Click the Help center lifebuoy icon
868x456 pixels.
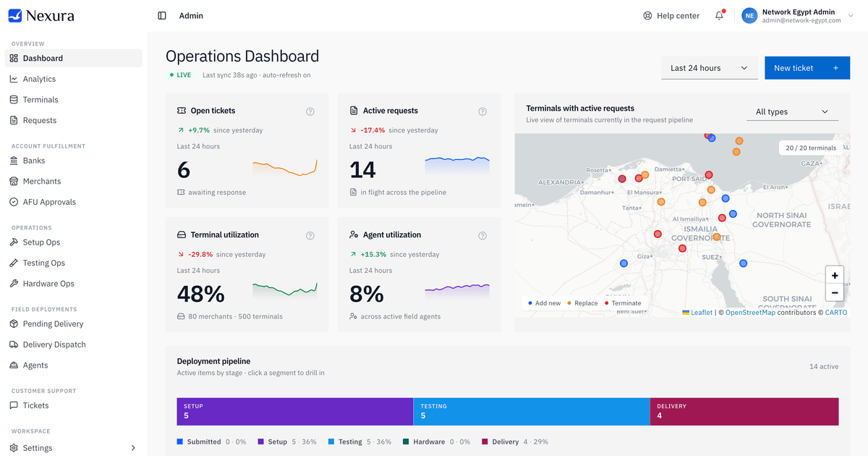(647, 15)
